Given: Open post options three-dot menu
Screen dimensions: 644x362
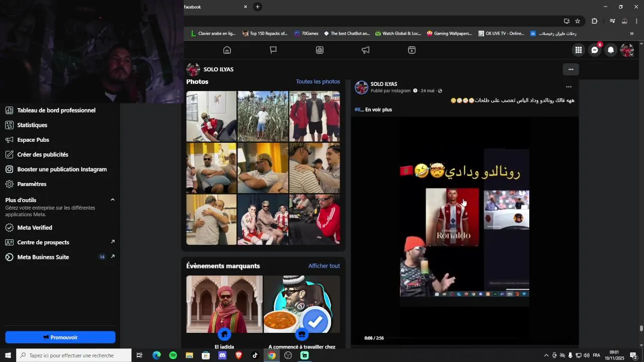Looking at the screenshot, I should point(569,87).
